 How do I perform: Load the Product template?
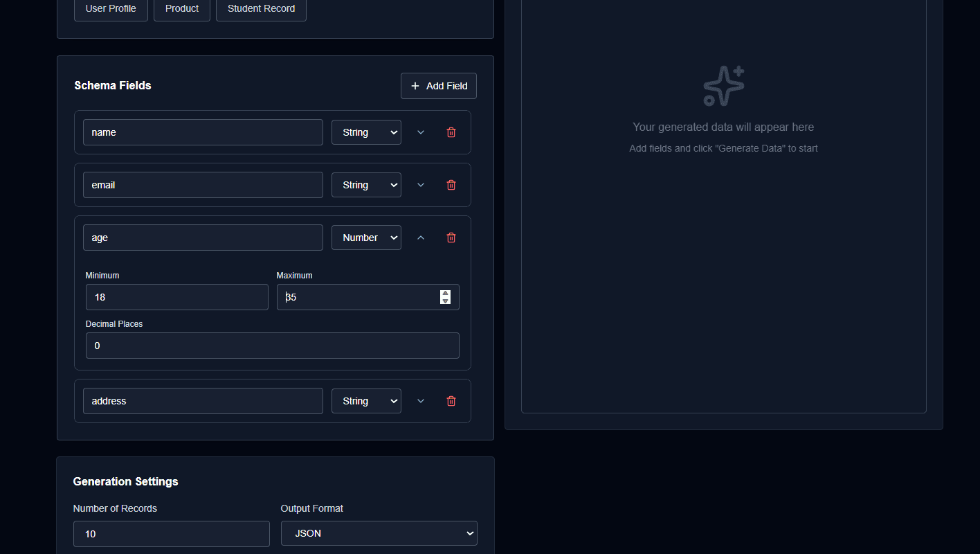tap(182, 9)
